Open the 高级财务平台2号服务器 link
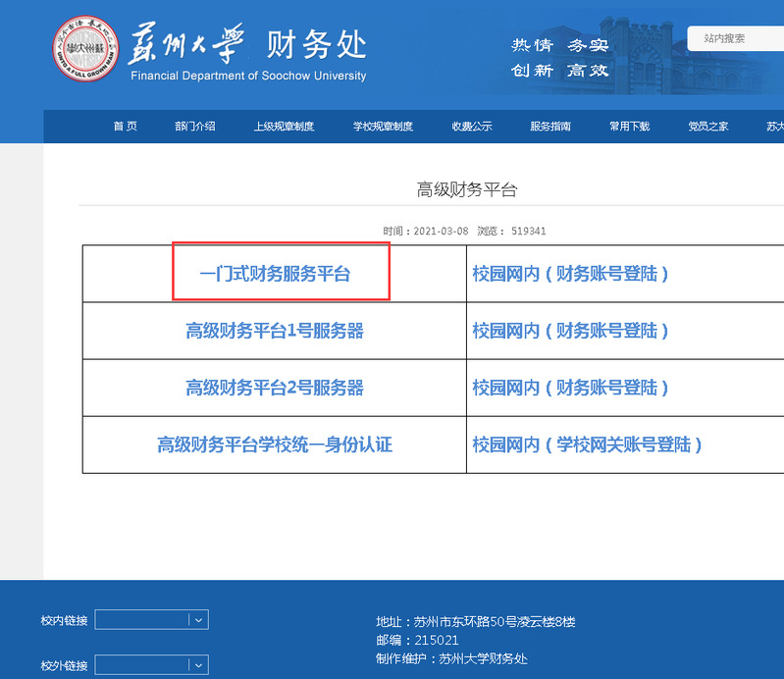This screenshot has width=784, height=679. (x=275, y=388)
